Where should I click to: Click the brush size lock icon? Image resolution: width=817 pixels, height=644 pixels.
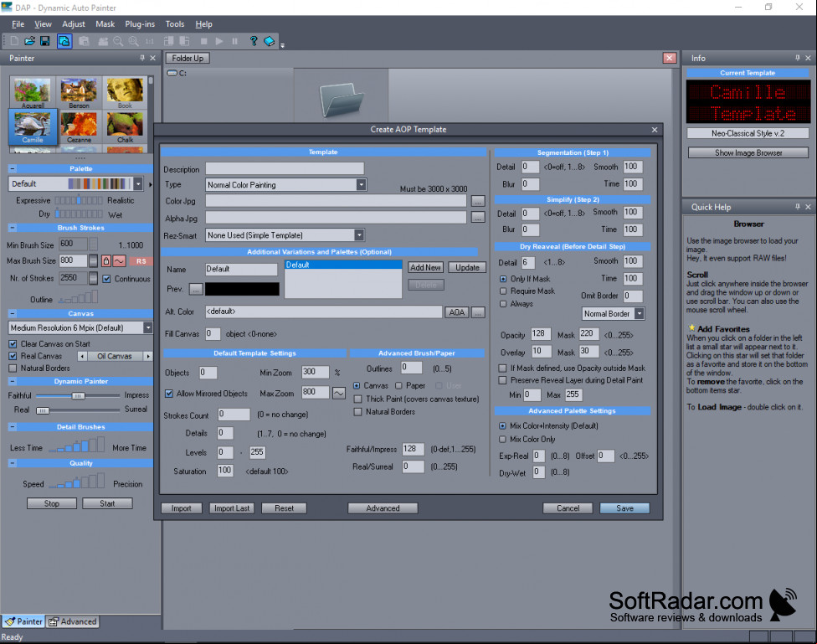pyautogui.click(x=106, y=260)
